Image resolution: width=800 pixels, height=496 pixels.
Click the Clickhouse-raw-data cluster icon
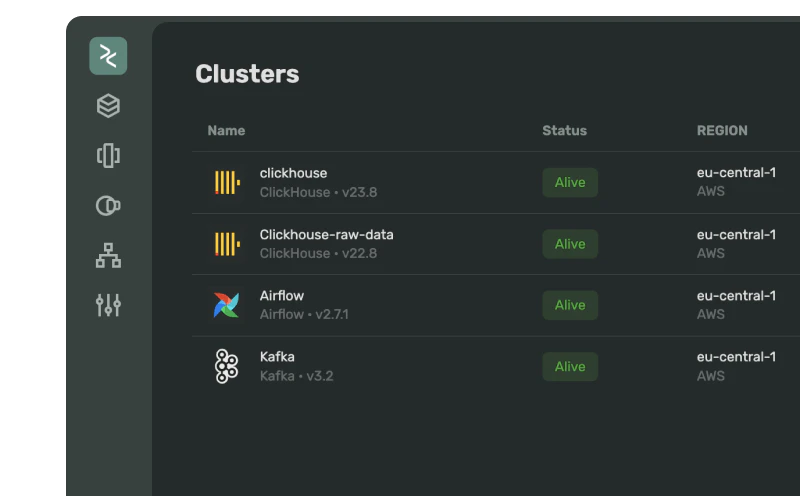coord(227,244)
